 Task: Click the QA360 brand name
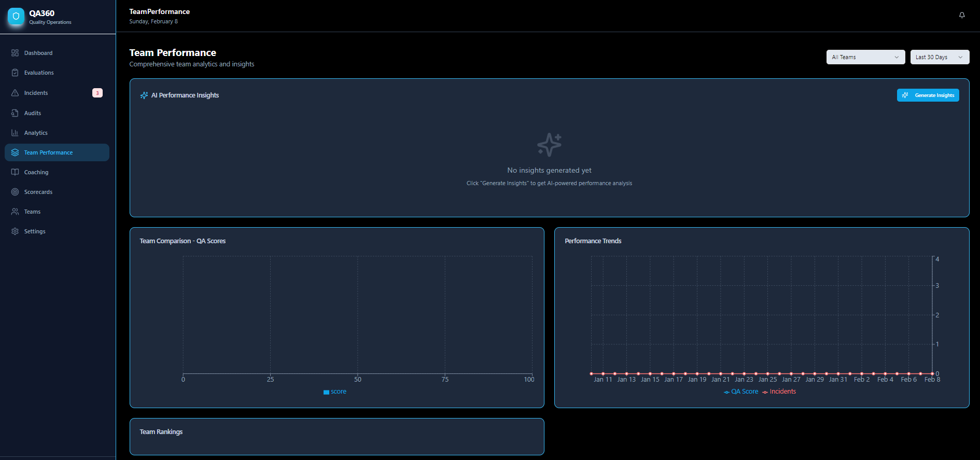(42, 13)
